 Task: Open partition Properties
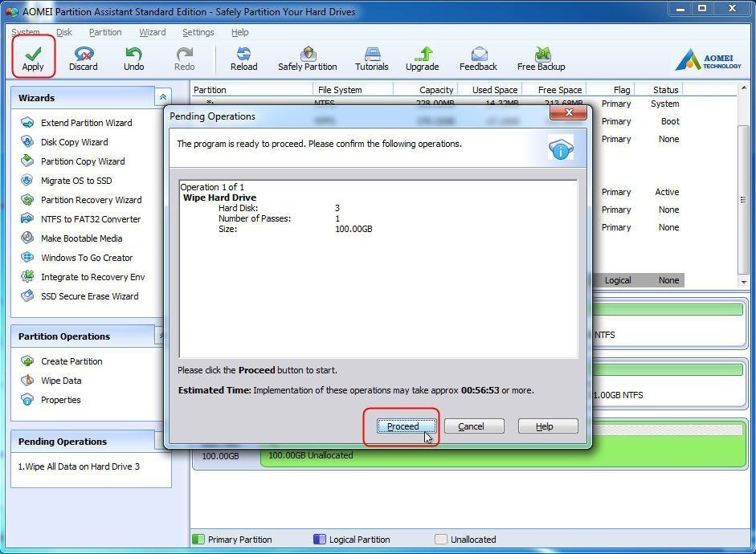click(x=51, y=400)
